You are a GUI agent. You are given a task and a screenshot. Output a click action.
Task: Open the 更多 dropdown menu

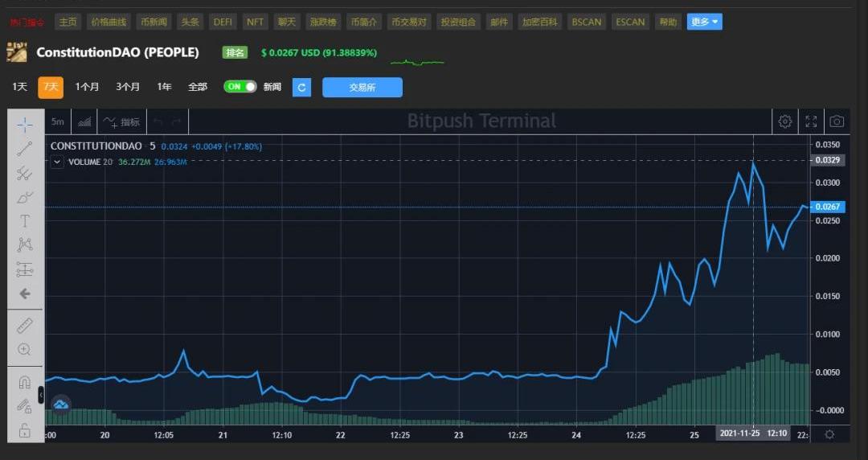click(x=704, y=22)
